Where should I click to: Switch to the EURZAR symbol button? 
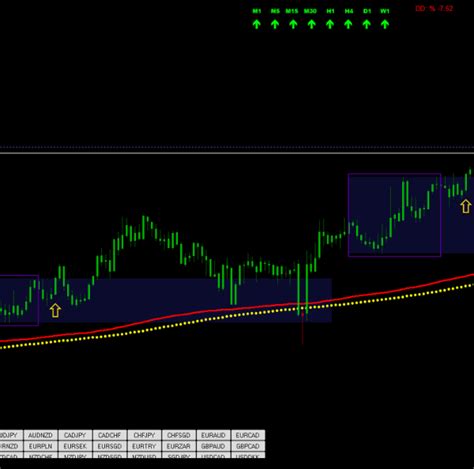click(179, 446)
